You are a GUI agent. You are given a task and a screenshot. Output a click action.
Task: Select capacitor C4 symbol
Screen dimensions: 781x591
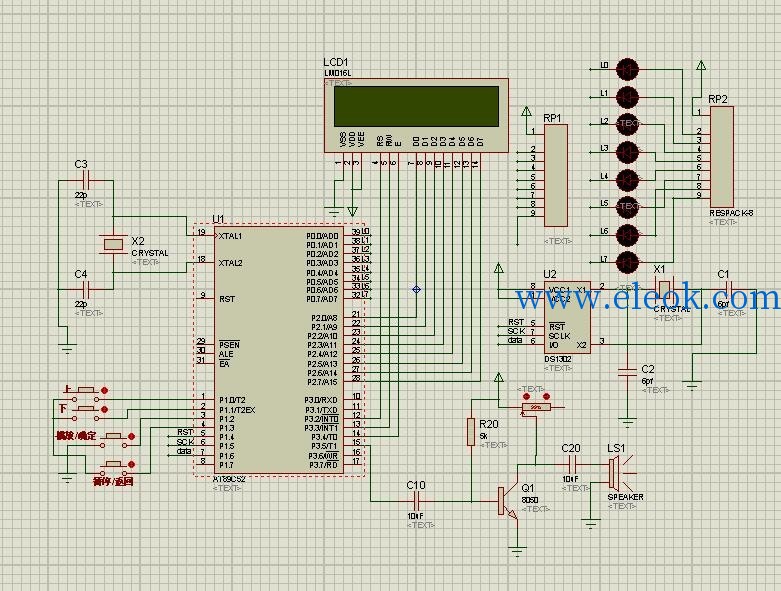tap(86, 289)
